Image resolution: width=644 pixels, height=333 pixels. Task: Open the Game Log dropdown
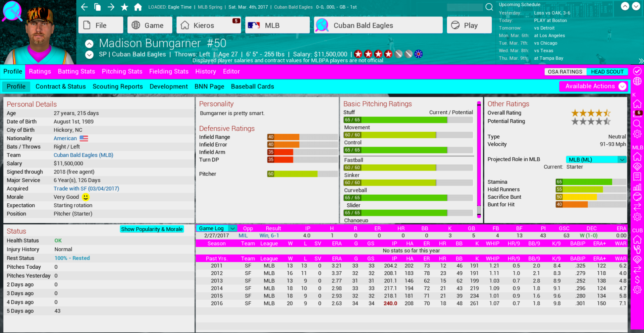pyautogui.click(x=217, y=228)
